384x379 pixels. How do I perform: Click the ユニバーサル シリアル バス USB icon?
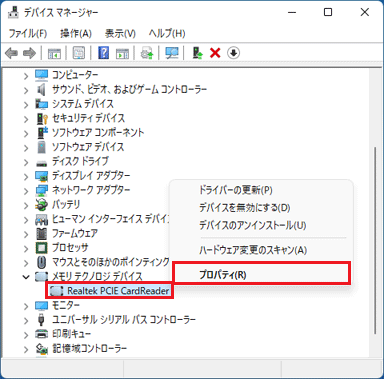(x=41, y=320)
